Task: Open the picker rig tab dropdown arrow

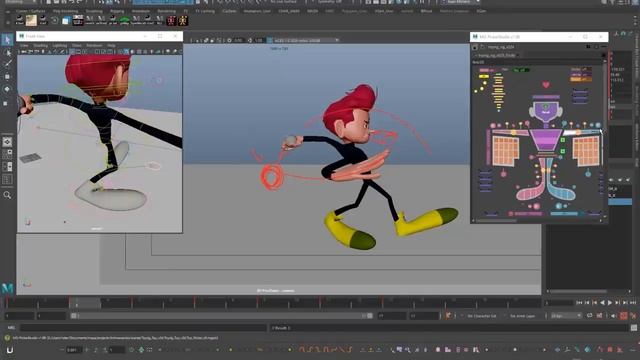Action: [518, 55]
